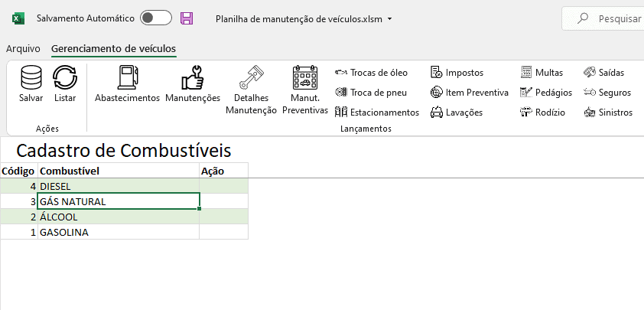Open Abastecimentos fuel pump icon
Viewport: 644px width, 310px height.
point(127,77)
